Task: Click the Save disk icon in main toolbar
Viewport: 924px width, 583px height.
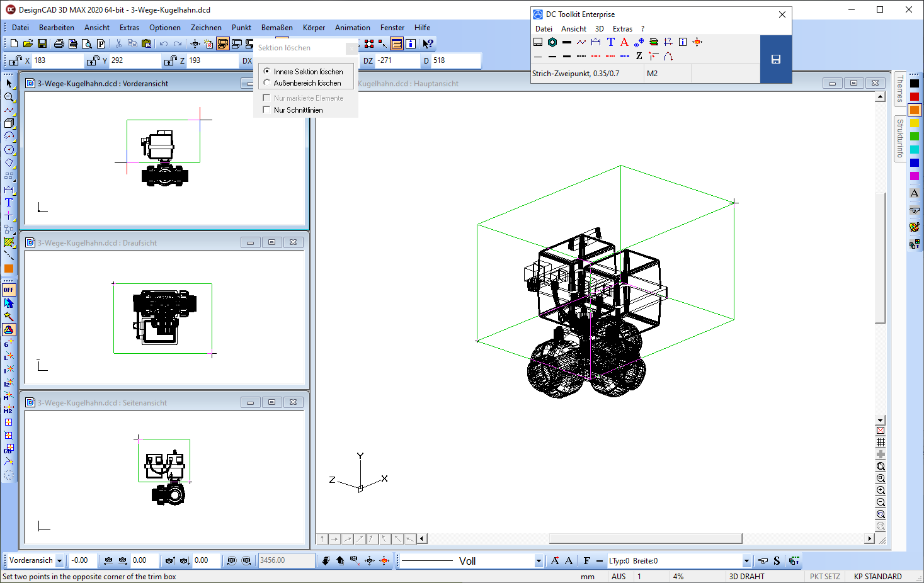Action: coord(42,43)
